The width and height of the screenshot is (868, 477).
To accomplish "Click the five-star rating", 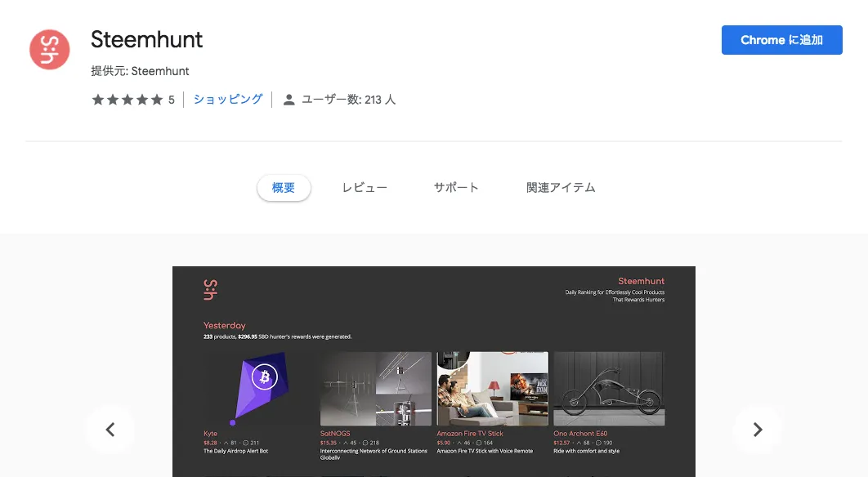I will tap(128, 100).
